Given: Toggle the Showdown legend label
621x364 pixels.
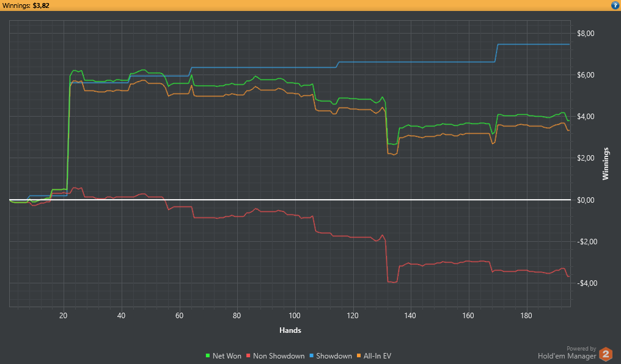Looking at the screenshot, I should (334, 356).
